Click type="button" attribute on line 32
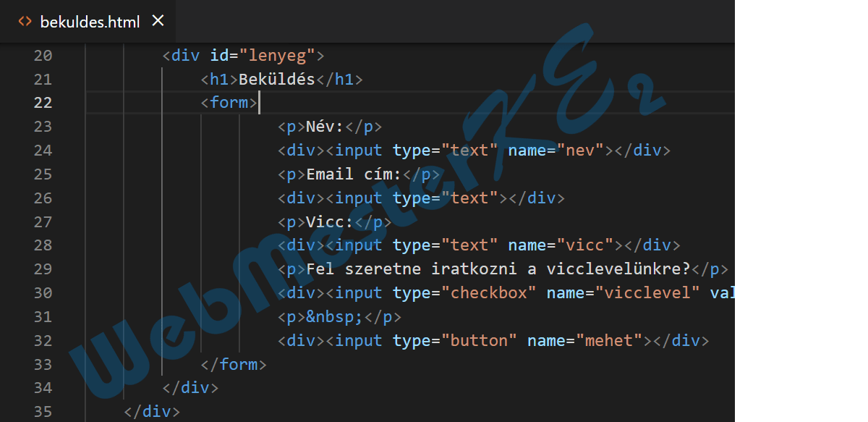 pos(455,340)
